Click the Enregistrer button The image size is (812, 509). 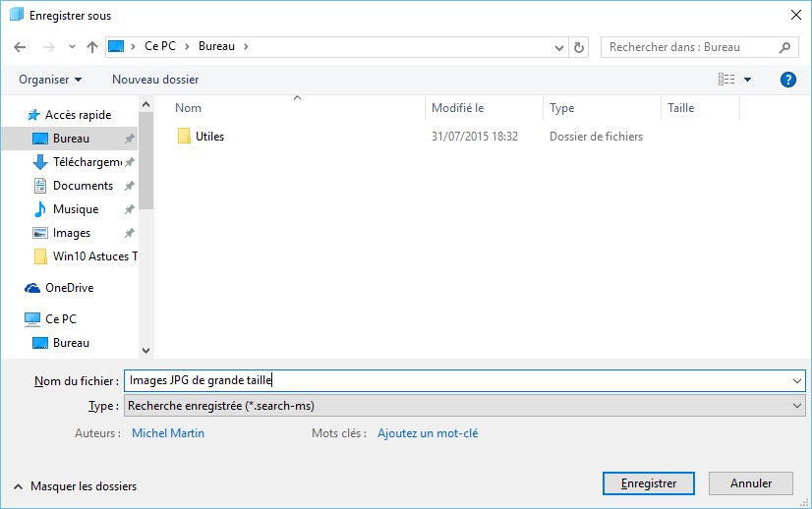(x=648, y=483)
